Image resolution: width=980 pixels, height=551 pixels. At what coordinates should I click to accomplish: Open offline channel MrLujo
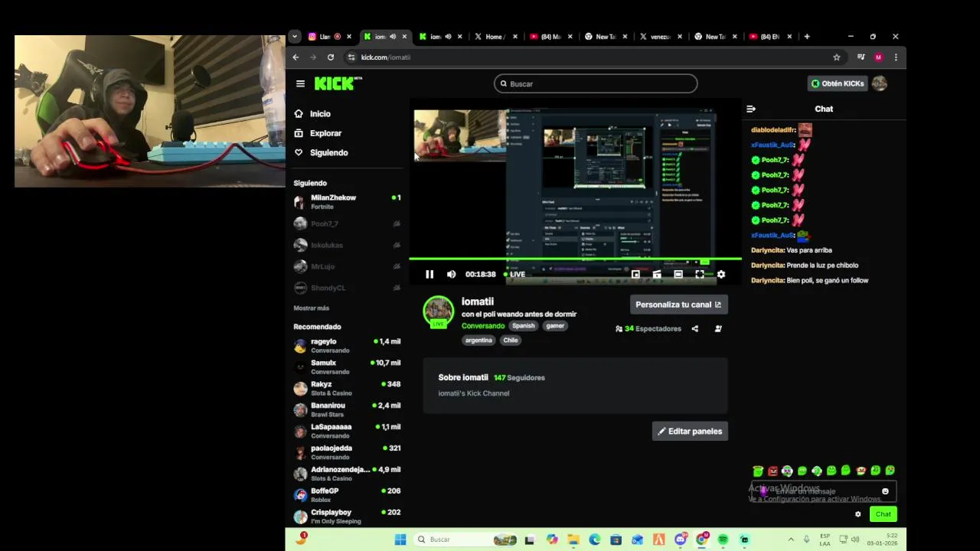[348, 266]
